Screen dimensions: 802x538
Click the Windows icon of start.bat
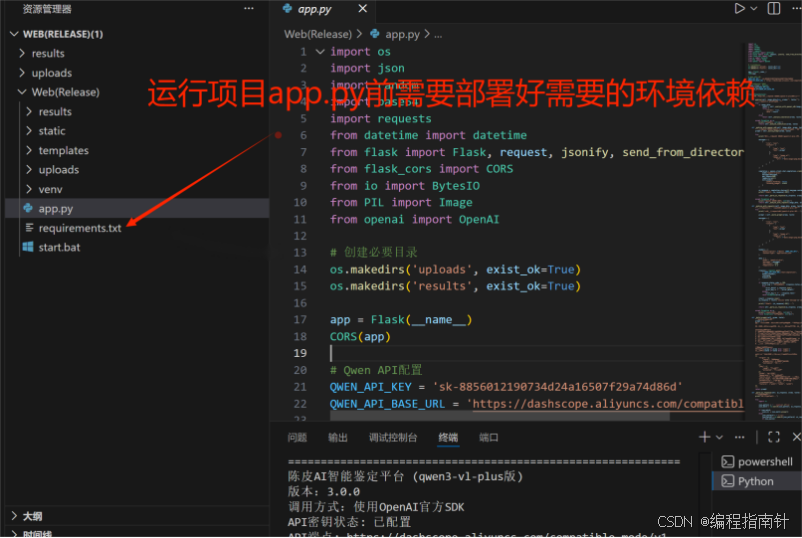28,247
